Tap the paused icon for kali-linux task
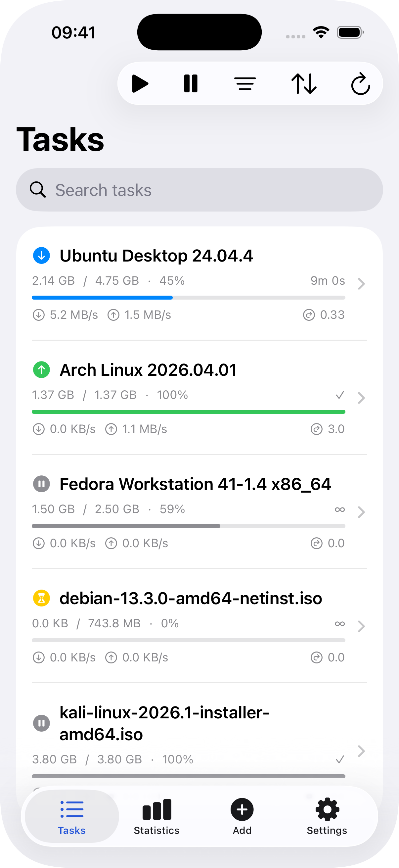Viewport: 399px width, 868px height. 41,723
